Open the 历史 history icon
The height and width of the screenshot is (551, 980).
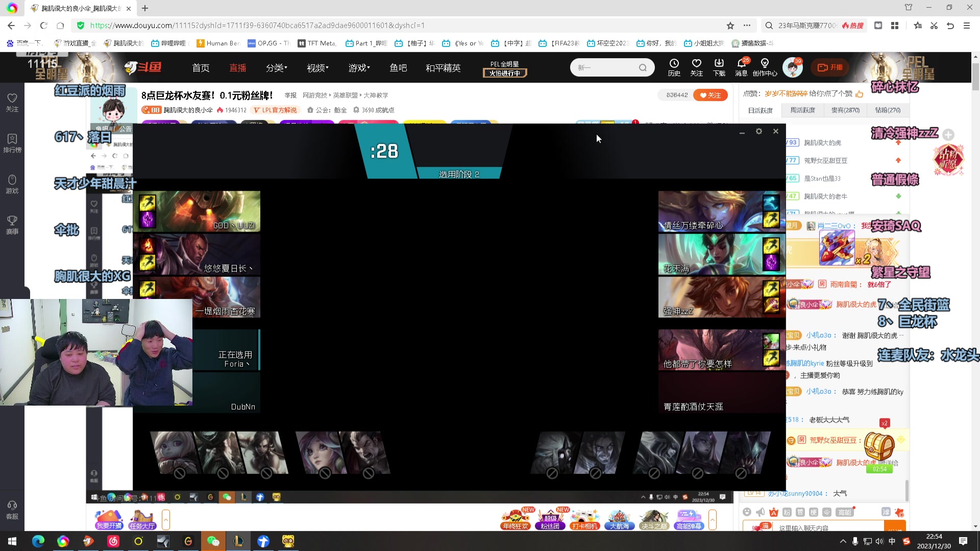pyautogui.click(x=674, y=67)
